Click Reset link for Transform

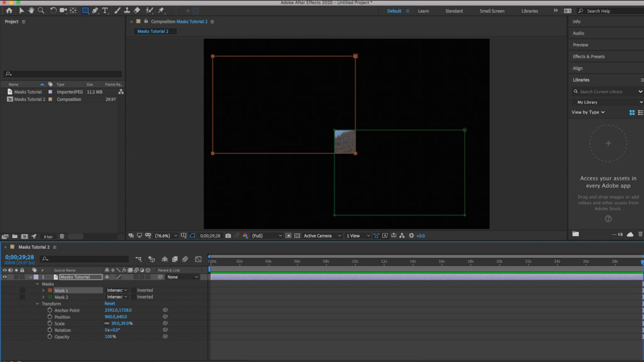(109, 304)
